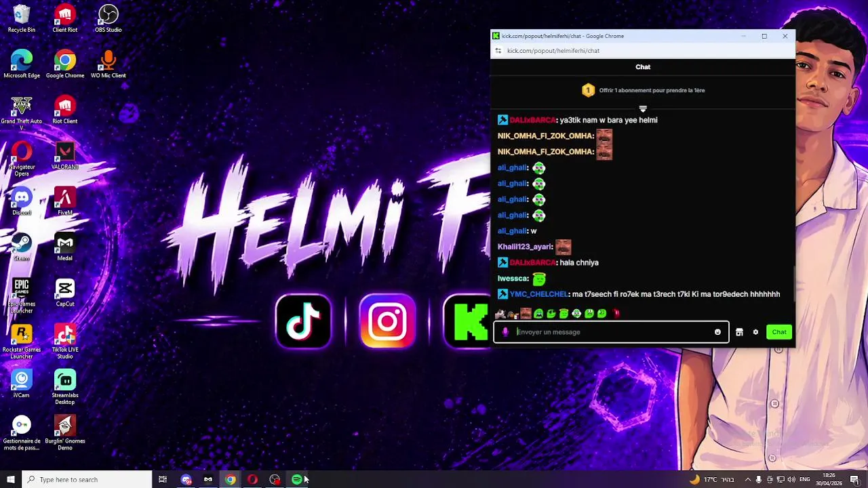Image resolution: width=868 pixels, height=488 pixels.
Task: Open the taskbar clock showing 18:26
Action: pyautogui.click(x=829, y=479)
